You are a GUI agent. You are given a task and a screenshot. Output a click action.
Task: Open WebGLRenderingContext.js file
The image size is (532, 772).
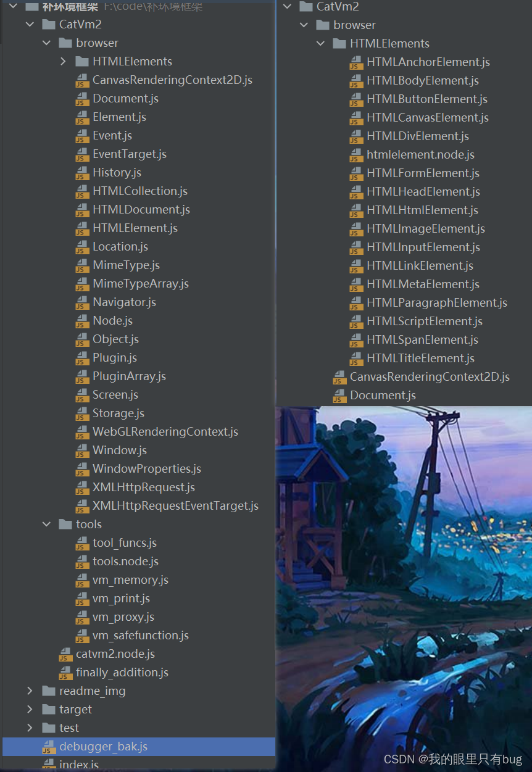click(165, 432)
